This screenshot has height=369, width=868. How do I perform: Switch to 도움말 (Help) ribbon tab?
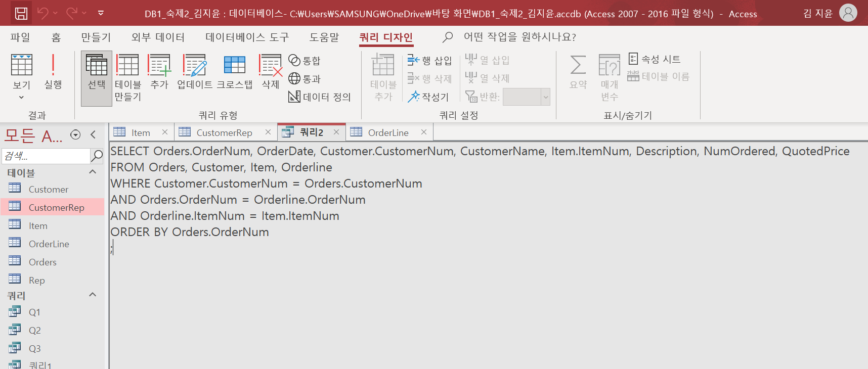324,37
